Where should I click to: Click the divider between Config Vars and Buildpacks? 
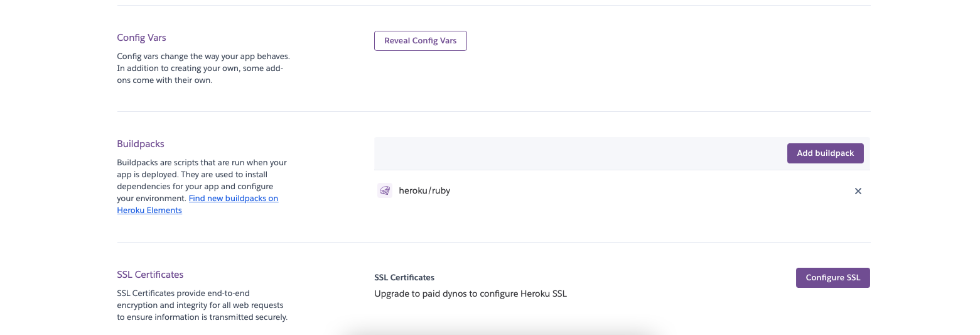point(493,112)
